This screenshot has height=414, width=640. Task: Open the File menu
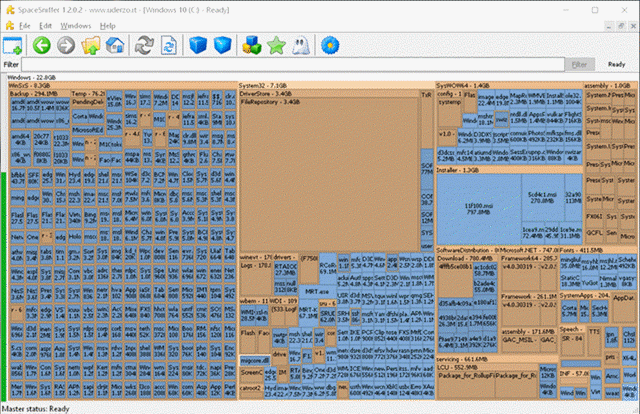tap(24, 26)
